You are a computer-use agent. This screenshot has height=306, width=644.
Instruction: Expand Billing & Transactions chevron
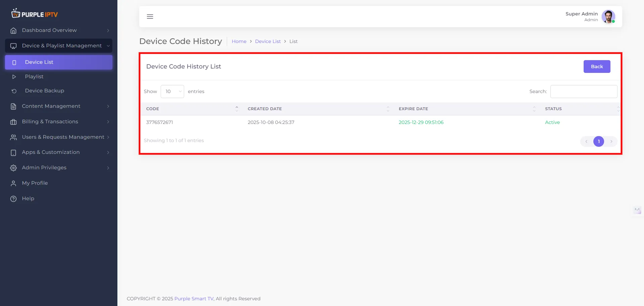click(x=108, y=122)
